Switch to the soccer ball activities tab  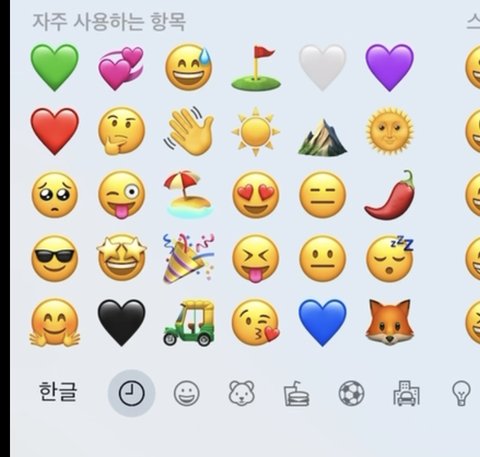pos(351,393)
